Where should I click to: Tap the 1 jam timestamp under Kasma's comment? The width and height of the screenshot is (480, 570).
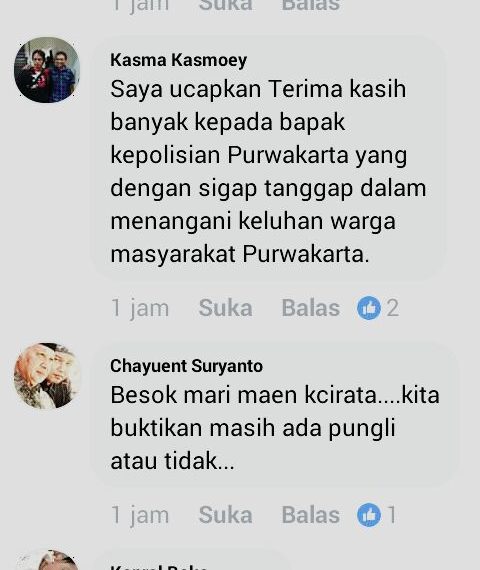[140, 308]
